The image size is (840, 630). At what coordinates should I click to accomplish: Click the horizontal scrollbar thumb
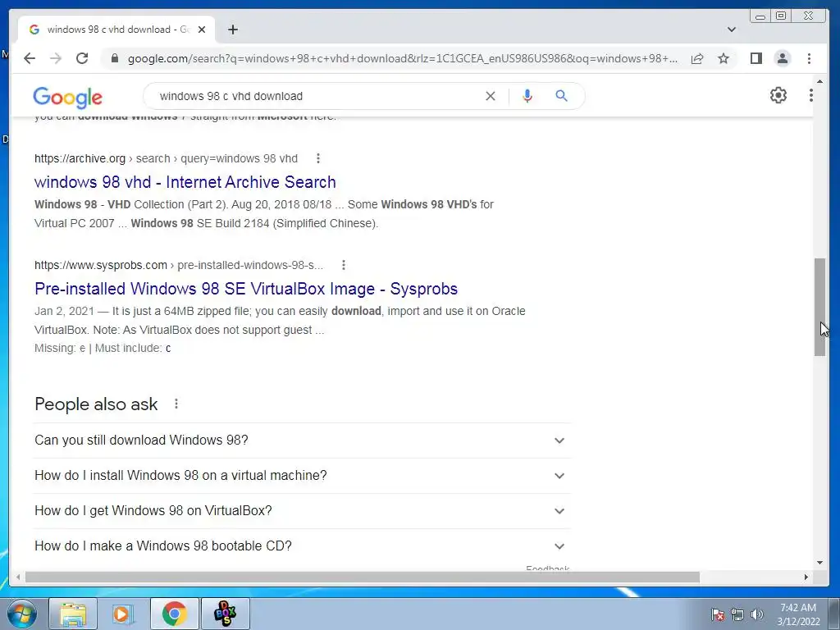[x=362, y=577]
